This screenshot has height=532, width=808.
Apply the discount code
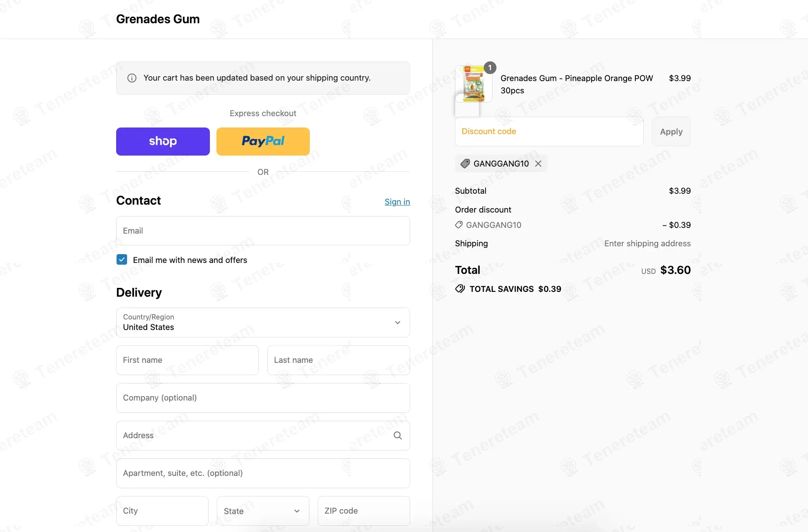coord(671,131)
